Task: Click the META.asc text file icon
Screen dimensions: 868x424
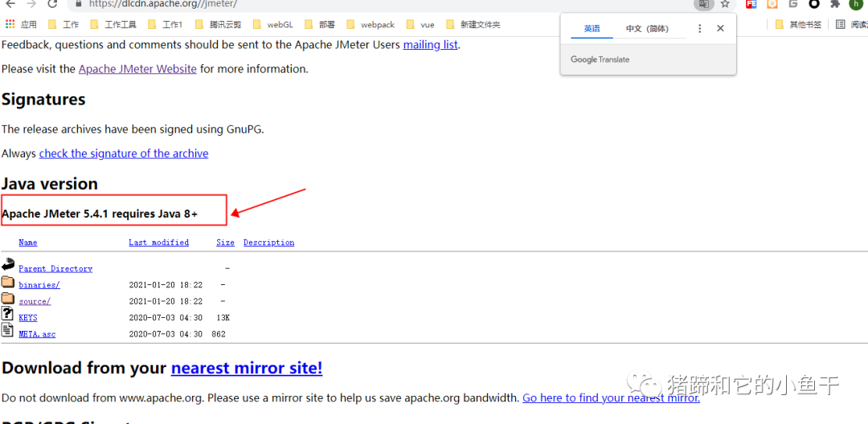Action: coord(7,330)
